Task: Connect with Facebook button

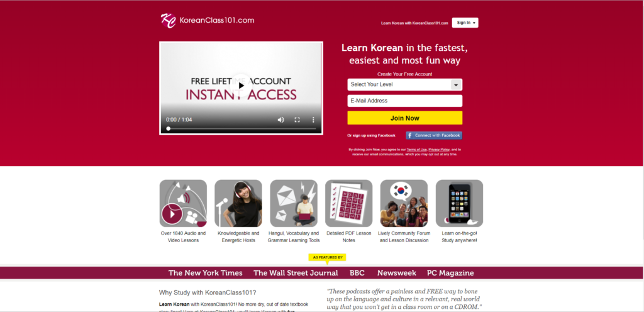Action: [x=434, y=135]
